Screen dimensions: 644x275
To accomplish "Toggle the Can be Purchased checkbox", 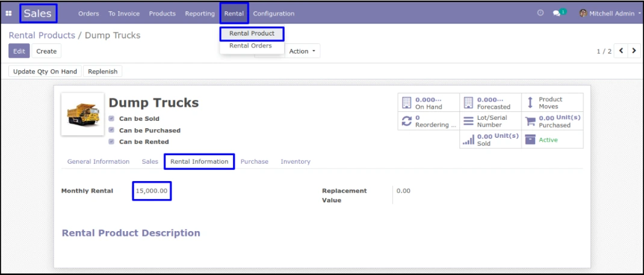I will click(x=111, y=131).
